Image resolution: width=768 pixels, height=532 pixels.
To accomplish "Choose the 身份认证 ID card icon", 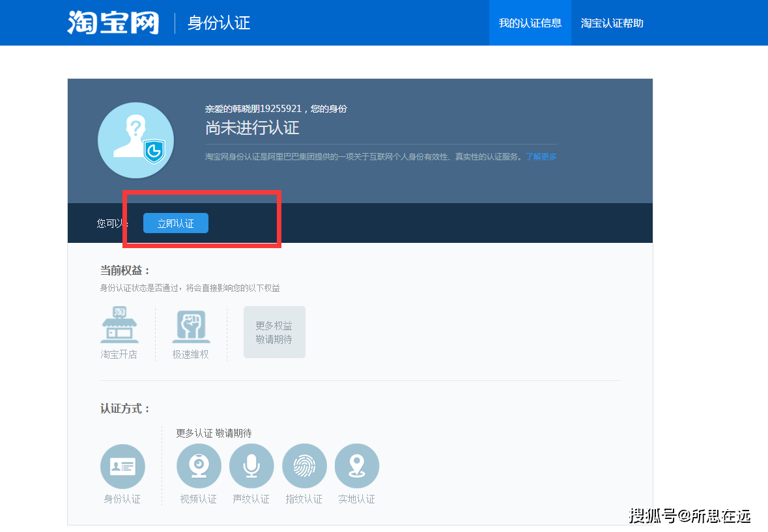I will (122, 466).
